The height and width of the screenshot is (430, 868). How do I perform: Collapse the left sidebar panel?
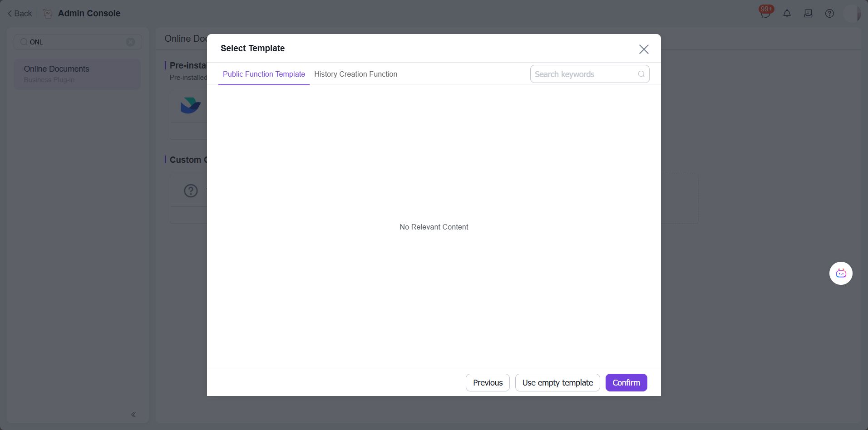click(133, 415)
